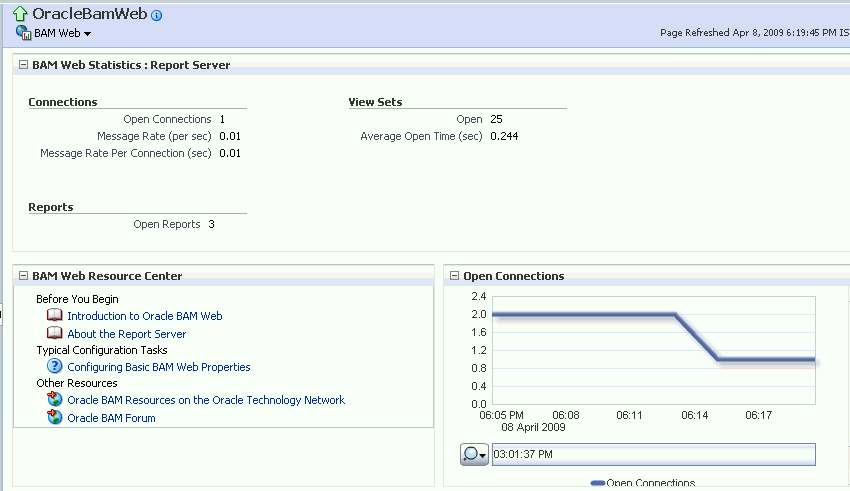The height and width of the screenshot is (491, 850).
Task: Click Open Reports value 3
Action: (x=211, y=224)
